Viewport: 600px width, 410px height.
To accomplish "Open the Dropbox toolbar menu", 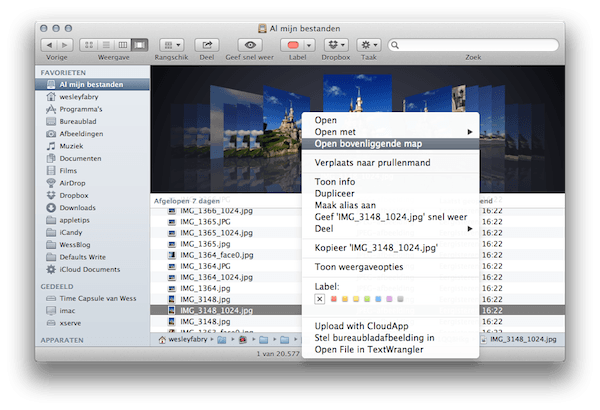I will [x=336, y=45].
